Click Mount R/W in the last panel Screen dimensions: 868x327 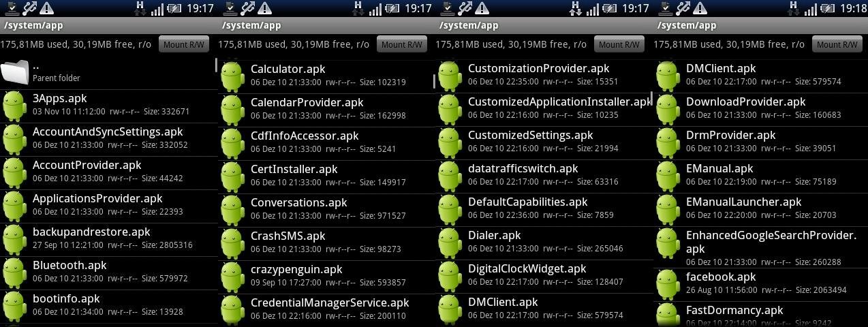pyautogui.click(x=837, y=44)
